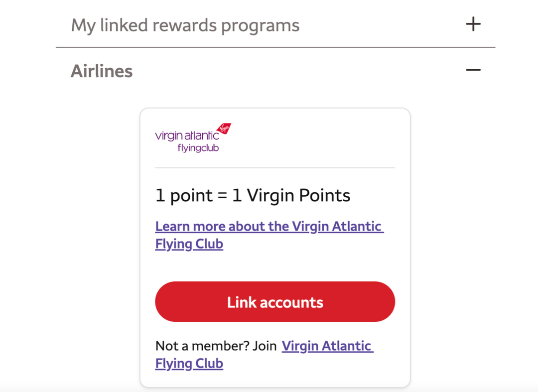Select the Virgin Atlantic rewards card

click(275, 247)
